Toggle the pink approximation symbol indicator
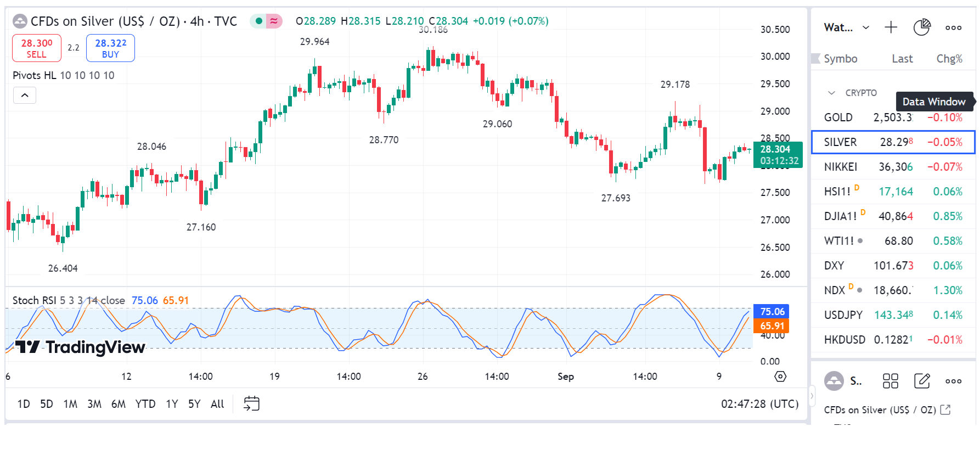This screenshot has height=449, width=980. click(x=274, y=21)
